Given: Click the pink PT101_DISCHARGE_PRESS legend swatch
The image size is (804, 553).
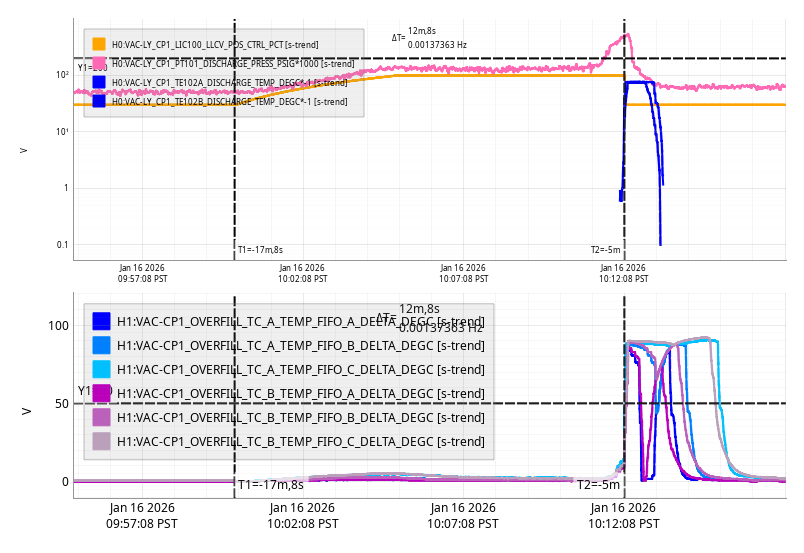Looking at the screenshot, I should pyautogui.click(x=99, y=63).
